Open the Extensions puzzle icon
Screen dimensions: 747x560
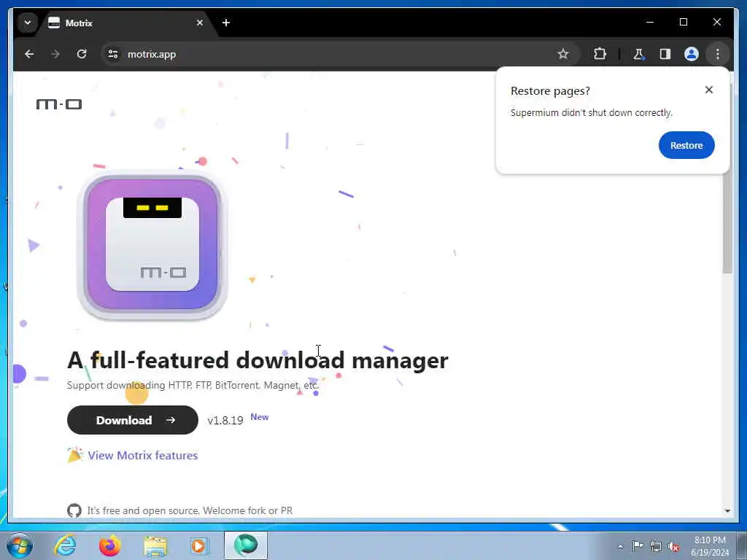[x=600, y=54]
